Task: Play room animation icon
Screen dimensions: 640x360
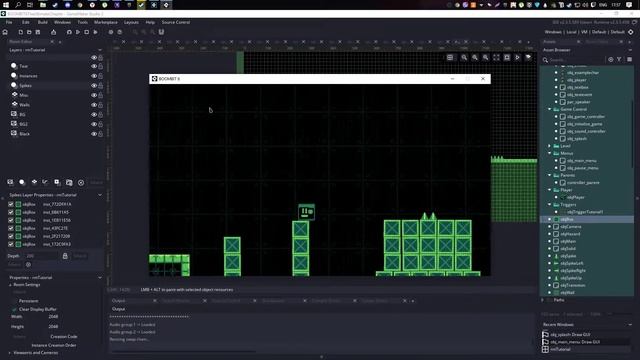Action: click(517, 58)
